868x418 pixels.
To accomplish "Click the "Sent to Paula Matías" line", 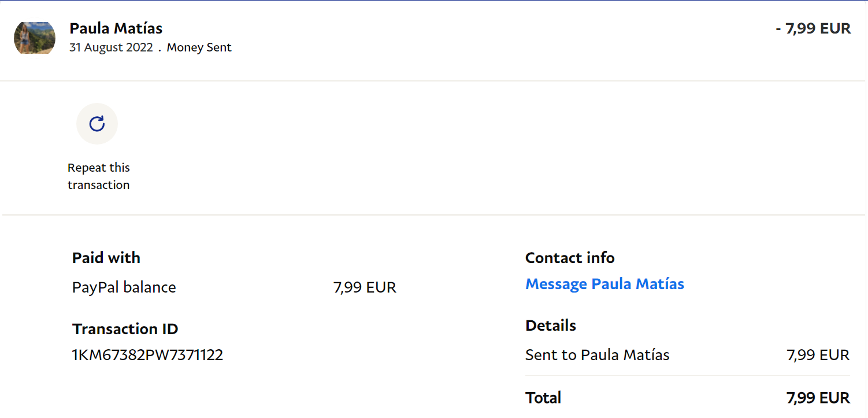I will [597, 355].
